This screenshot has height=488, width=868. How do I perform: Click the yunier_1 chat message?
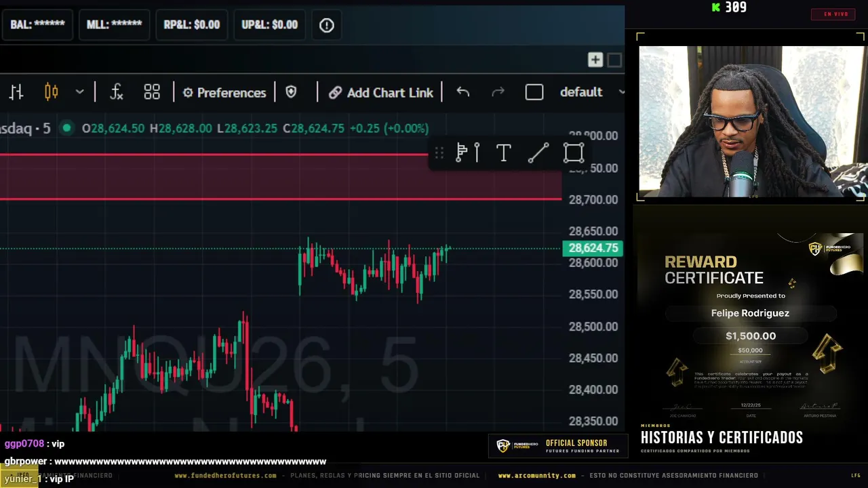coord(39,479)
